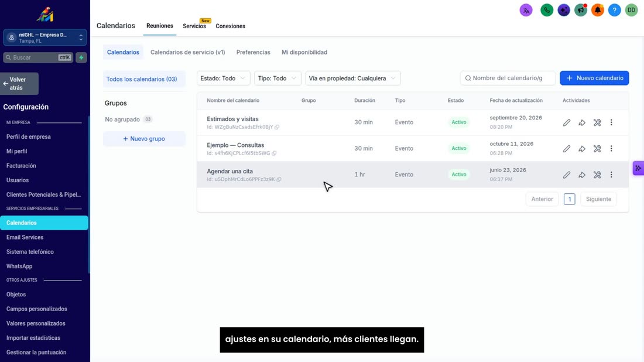Open Perfil de empresa settings
This screenshot has height=362, width=644.
click(x=28, y=137)
